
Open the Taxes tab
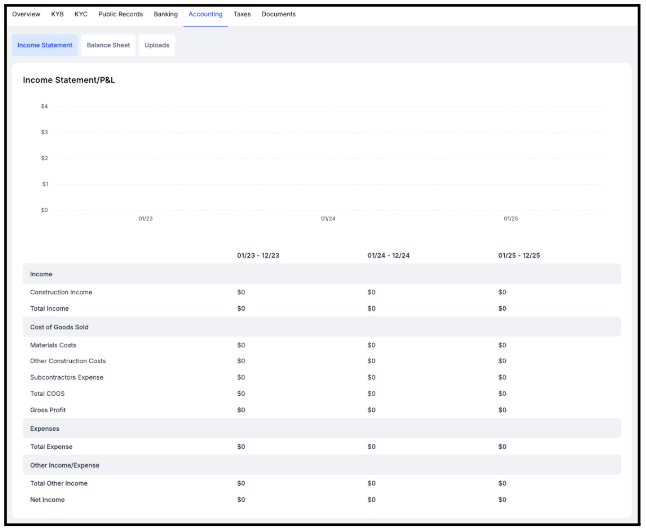(242, 14)
